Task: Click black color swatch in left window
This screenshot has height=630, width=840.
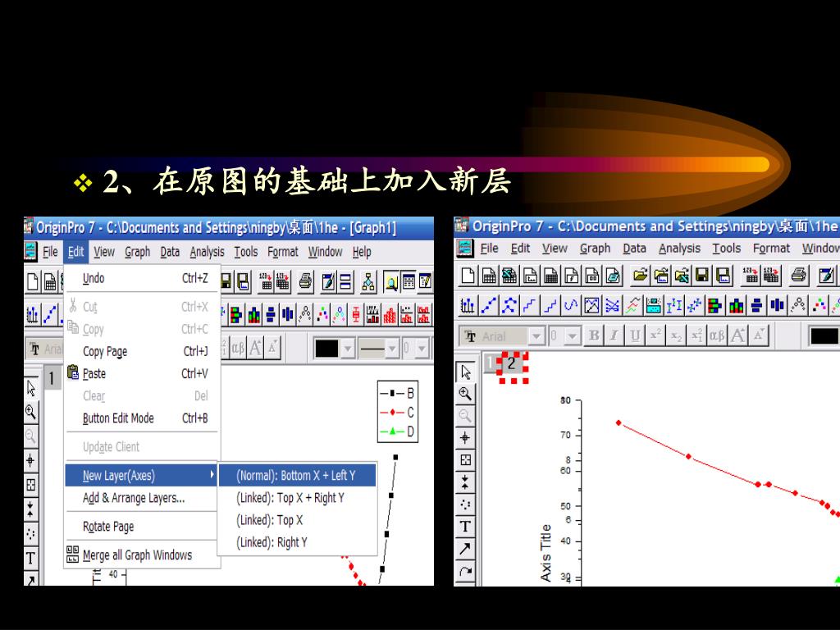Action: point(326,349)
